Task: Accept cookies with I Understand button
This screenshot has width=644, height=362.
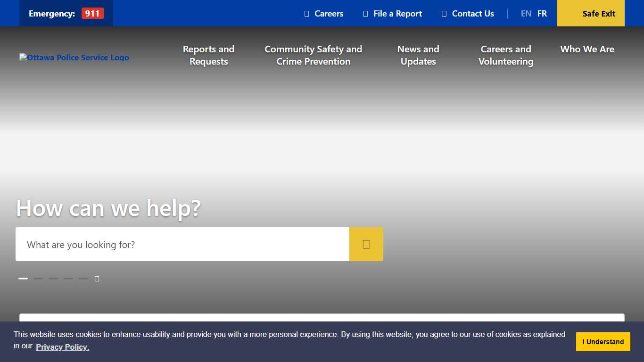Action: point(603,342)
